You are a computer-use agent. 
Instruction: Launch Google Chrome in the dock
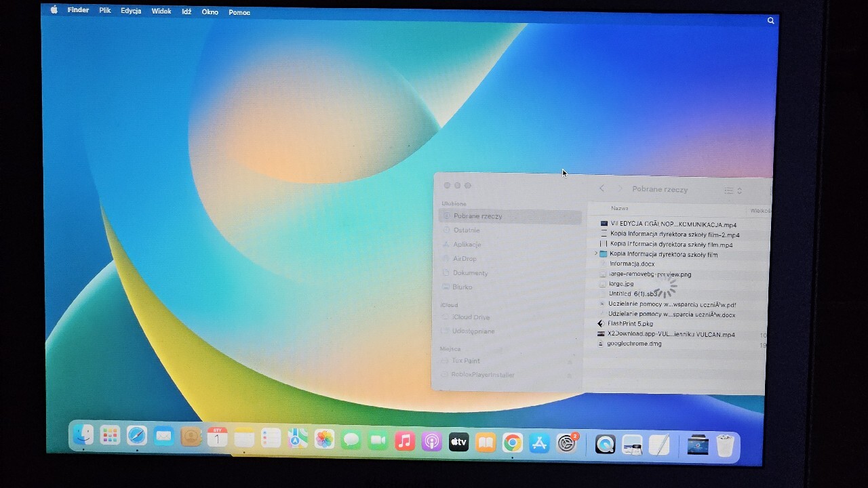coord(513,443)
